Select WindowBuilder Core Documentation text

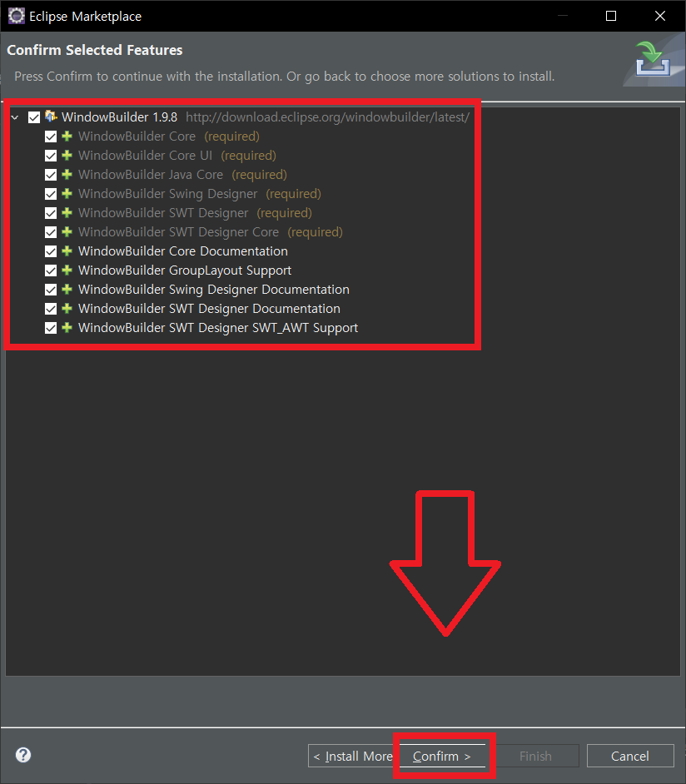pyautogui.click(x=183, y=251)
